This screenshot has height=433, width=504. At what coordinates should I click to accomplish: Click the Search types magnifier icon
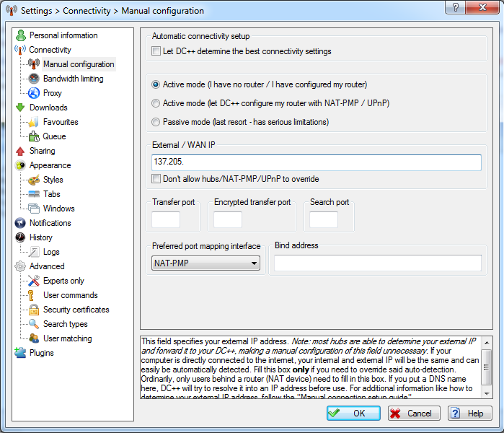pos(34,324)
